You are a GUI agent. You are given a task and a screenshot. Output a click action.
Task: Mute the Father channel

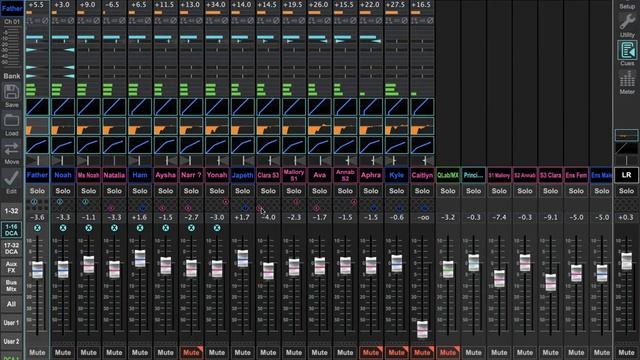click(37, 352)
